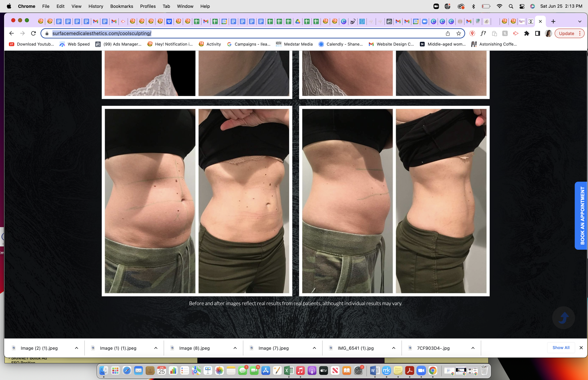Open the History menu
The image size is (588, 380).
click(x=96, y=6)
